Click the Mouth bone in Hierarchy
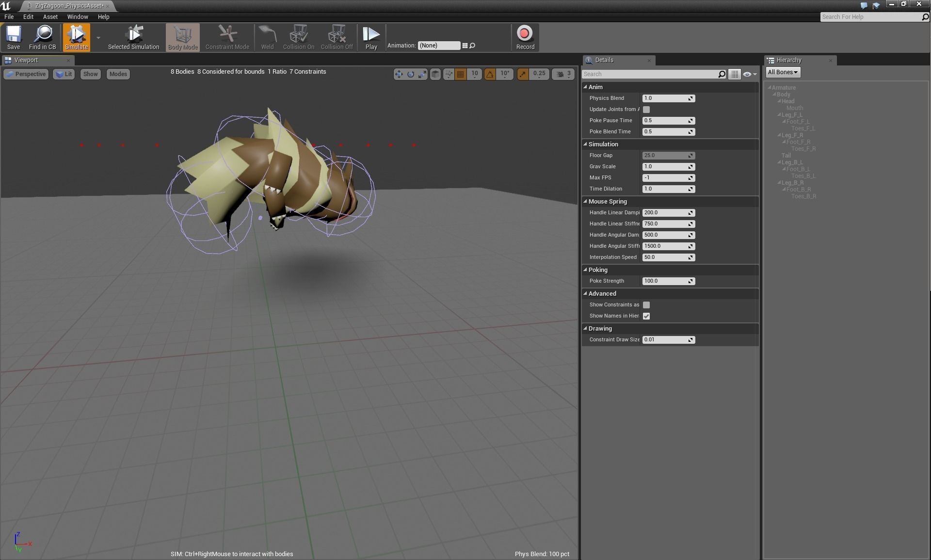Screen dimensions: 931x560 pyautogui.click(x=795, y=108)
